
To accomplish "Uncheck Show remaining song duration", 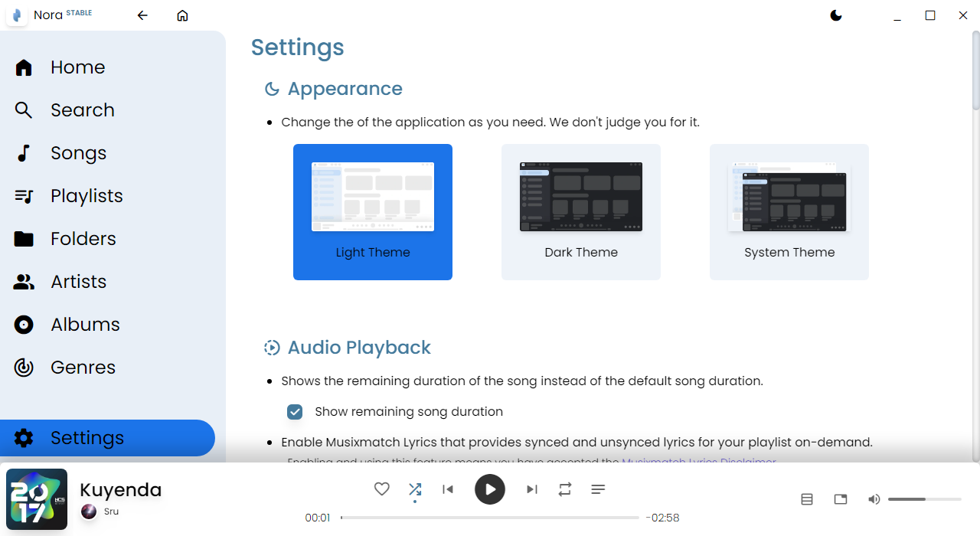I will [295, 412].
